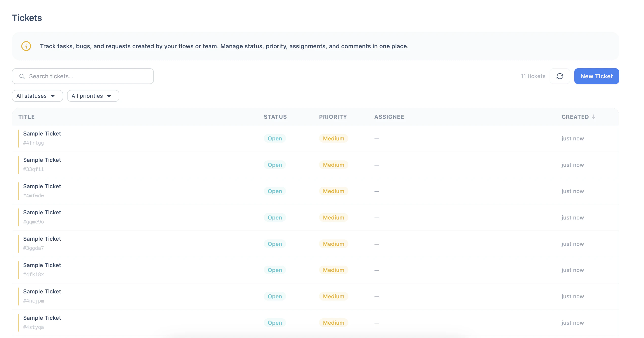This screenshot has width=644, height=338.
Task: Sort by the Priority column header
Action: [x=333, y=117]
